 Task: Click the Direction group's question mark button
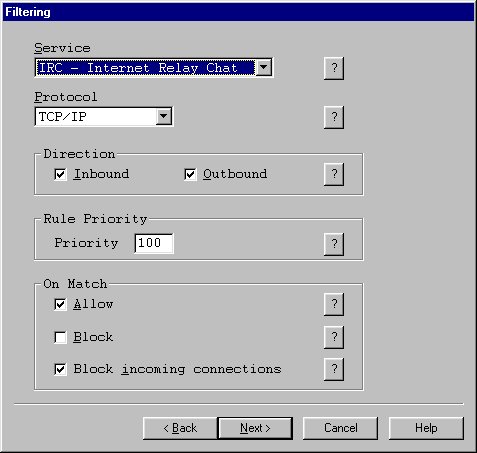(x=334, y=174)
